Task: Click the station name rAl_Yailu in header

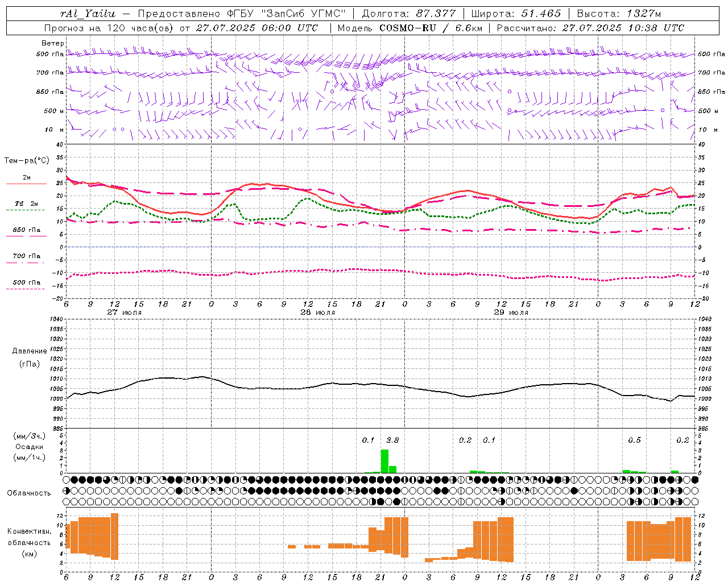Action: click(x=88, y=14)
